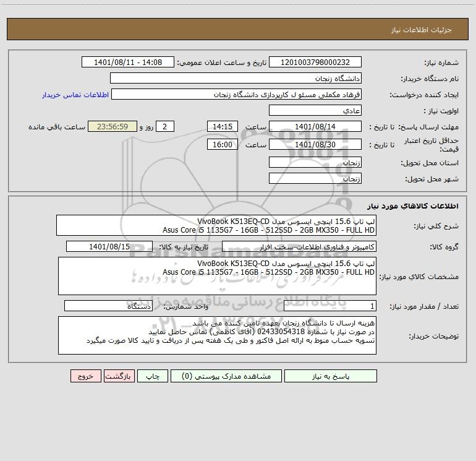Click the validity time field 16:00
476x461 pixels.
tap(222, 144)
